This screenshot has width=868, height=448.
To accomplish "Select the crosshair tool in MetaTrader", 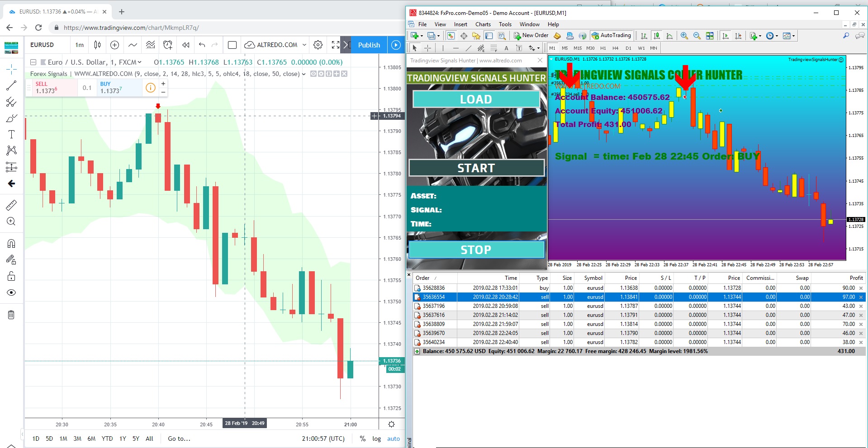I will pos(427,48).
